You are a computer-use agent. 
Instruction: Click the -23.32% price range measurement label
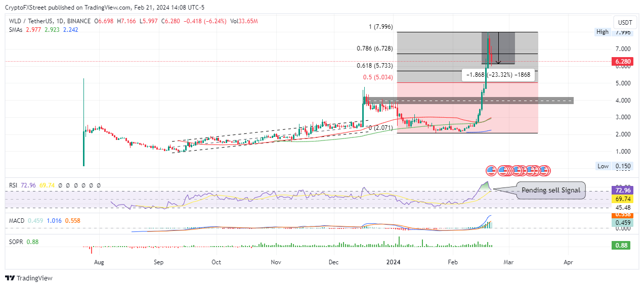click(x=498, y=75)
